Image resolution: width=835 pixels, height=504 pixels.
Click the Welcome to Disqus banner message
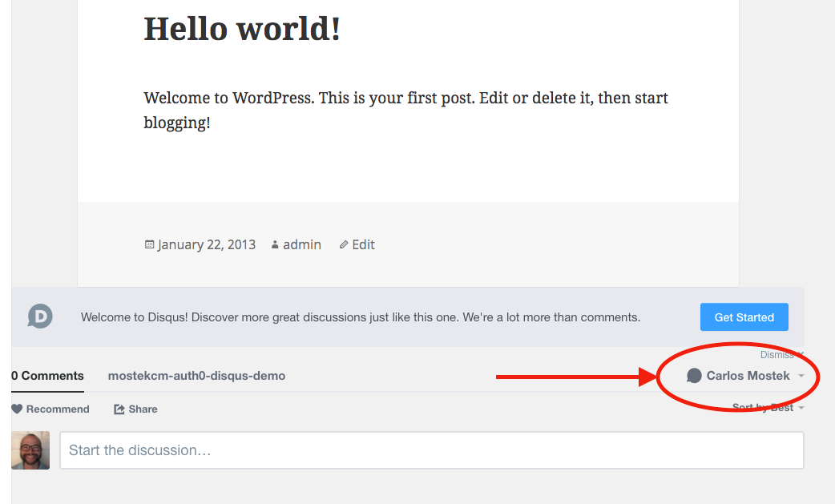click(361, 317)
